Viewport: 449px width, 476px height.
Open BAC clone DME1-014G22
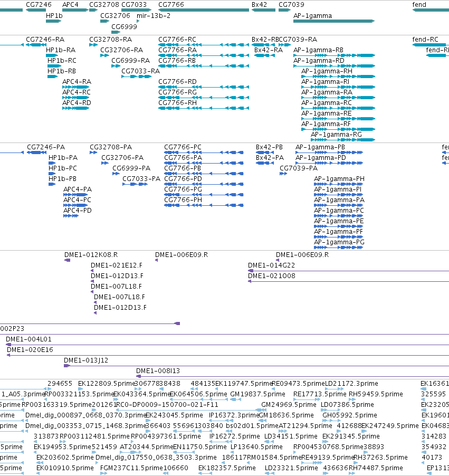click(x=271, y=265)
